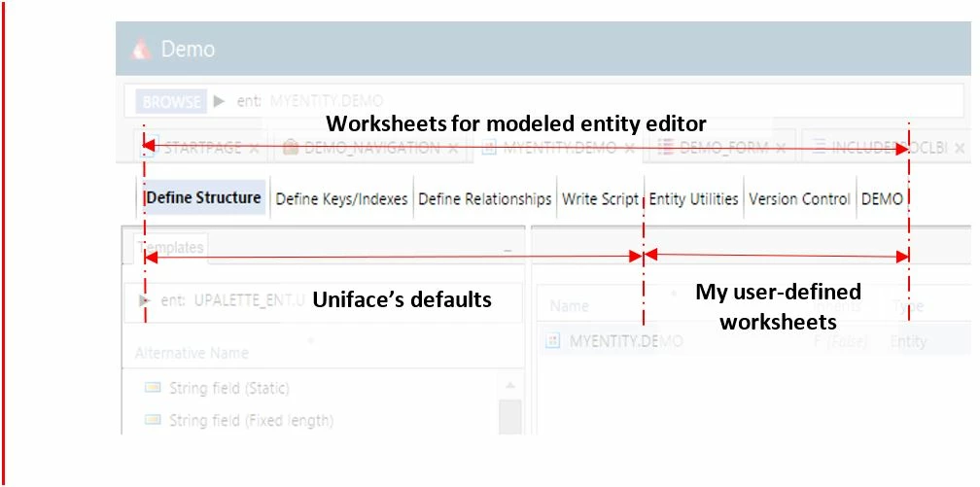
Task: Select String field (Fixed length) template
Action: (251, 420)
